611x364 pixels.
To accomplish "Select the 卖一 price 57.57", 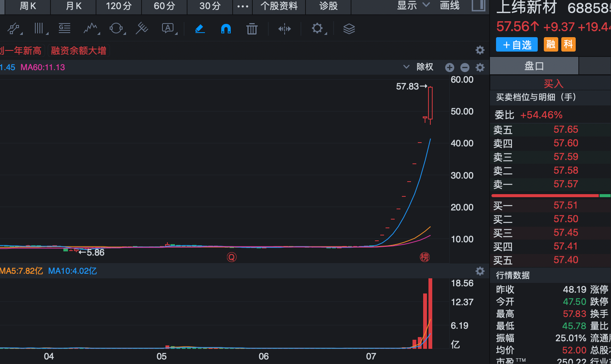I will pos(566,184).
